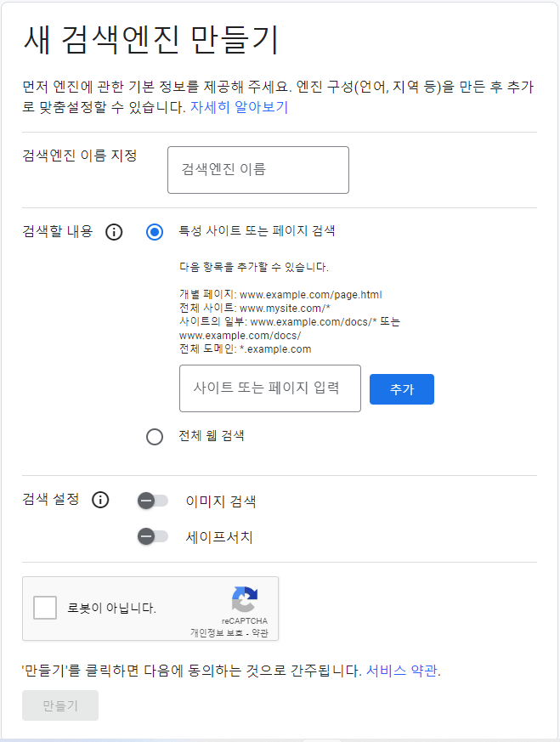Open the 서비스 약관 link

[402, 671]
